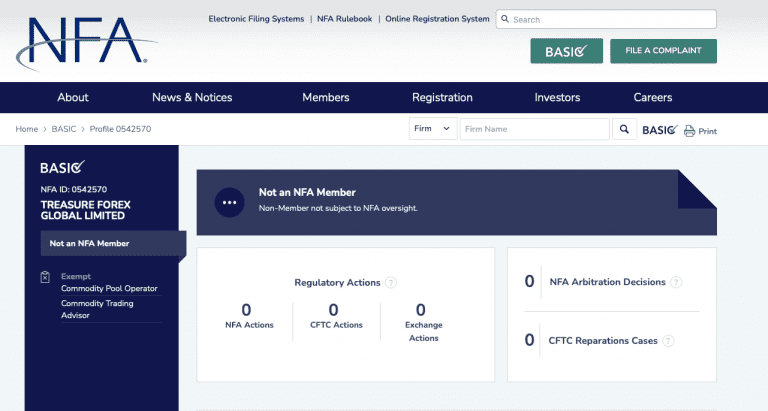Open the About menu
Viewport: 768px width, 411px height.
[73, 97]
